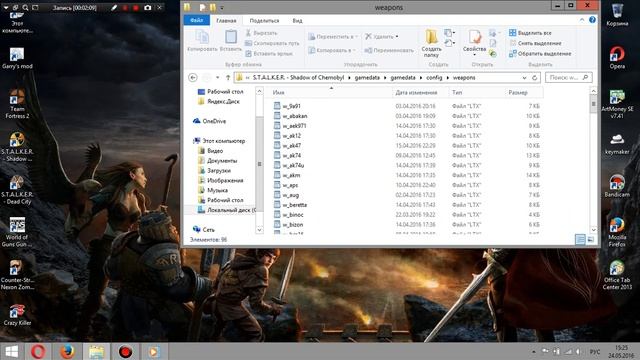Open the Файл tab
The width and height of the screenshot is (640, 360).
pos(196,20)
